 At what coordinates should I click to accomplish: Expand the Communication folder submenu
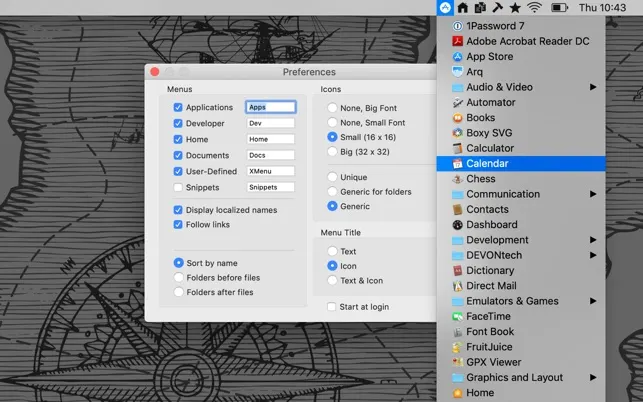(x=521, y=194)
